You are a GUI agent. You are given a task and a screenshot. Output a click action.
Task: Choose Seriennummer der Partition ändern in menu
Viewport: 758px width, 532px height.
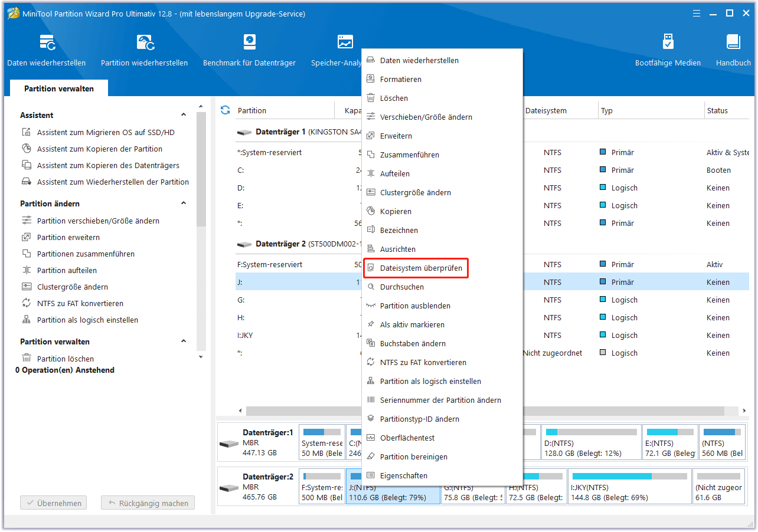442,400
